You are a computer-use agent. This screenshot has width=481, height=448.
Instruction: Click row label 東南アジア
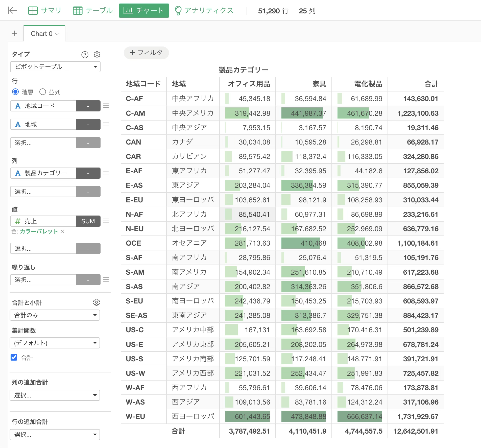coord(189,315)
